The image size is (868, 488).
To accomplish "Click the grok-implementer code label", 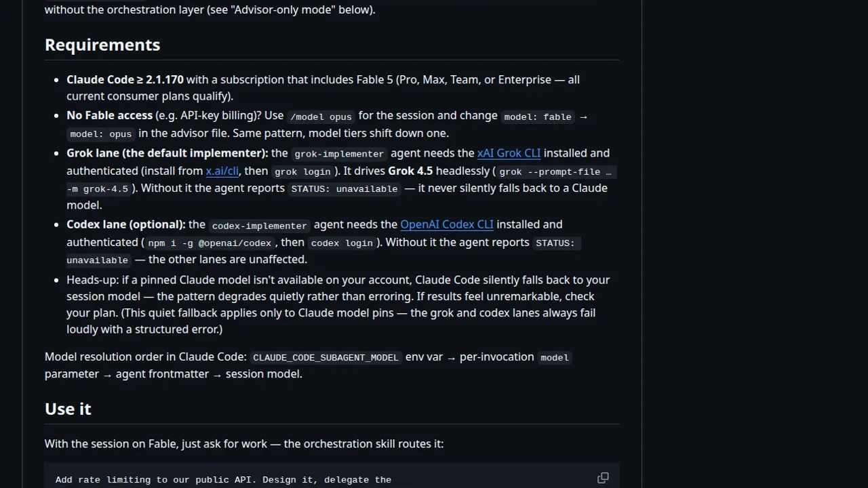I will pos(339,154).
